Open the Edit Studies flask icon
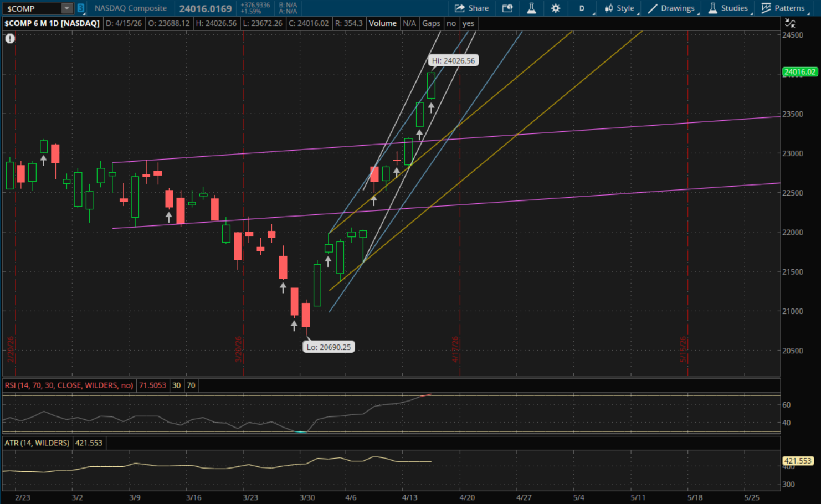Image resolution: width=821 pixels, height=504 pixels. pyautogui.click(x=531, y=8)
